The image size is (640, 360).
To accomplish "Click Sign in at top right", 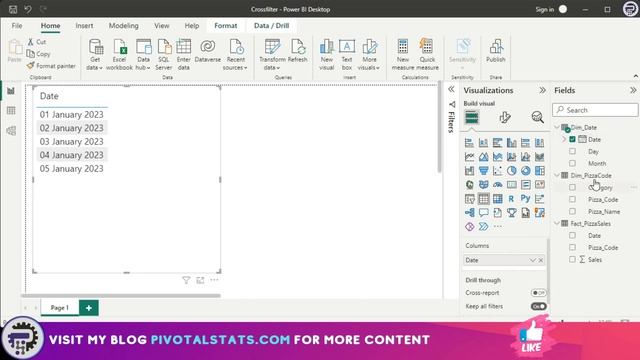I will (544, 9).
